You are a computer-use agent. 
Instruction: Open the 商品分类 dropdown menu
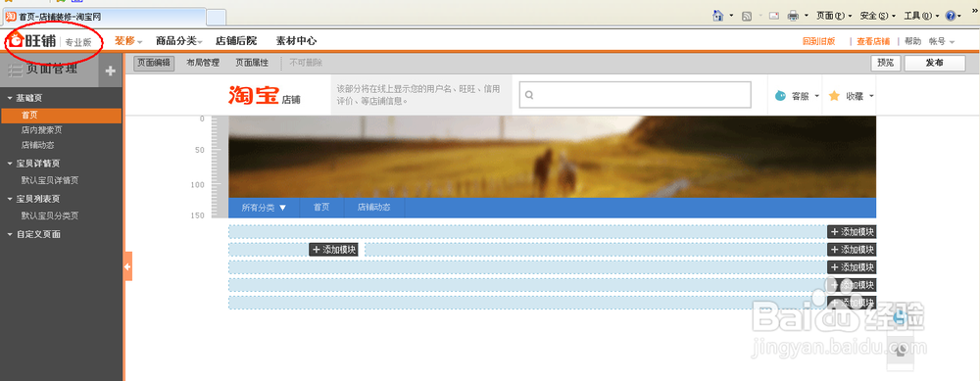pyautogui.click(x=178, y=41)
